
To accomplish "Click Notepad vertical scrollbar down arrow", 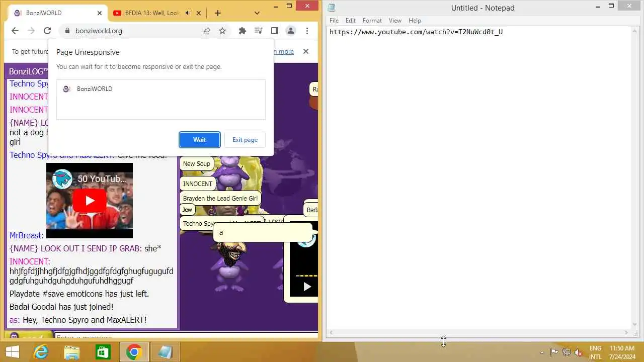I will pos(635,324).
